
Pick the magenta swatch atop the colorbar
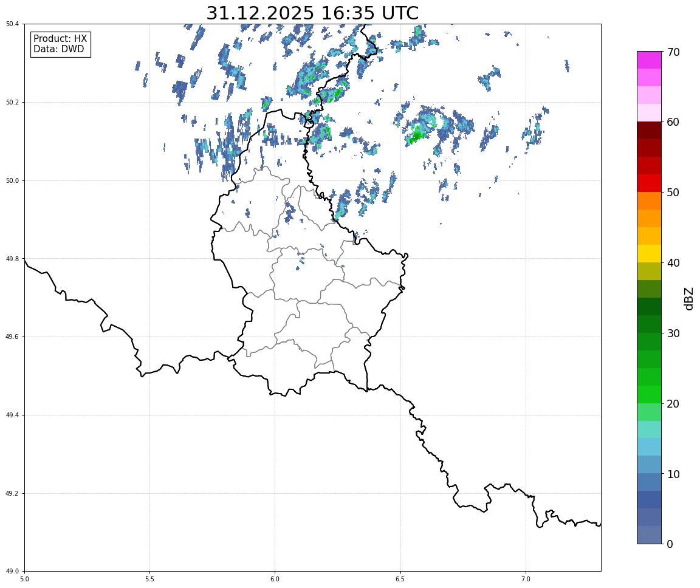[649, 60]
